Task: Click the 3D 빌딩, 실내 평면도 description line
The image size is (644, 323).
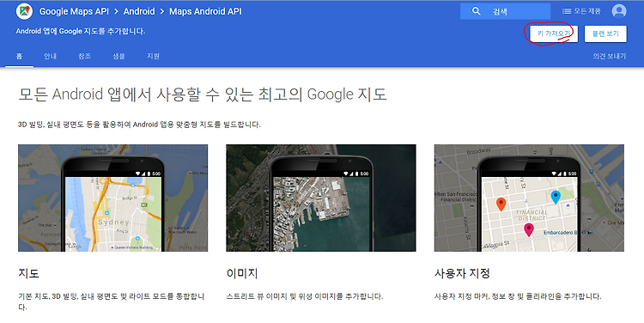Action: [x=139, y=125]
